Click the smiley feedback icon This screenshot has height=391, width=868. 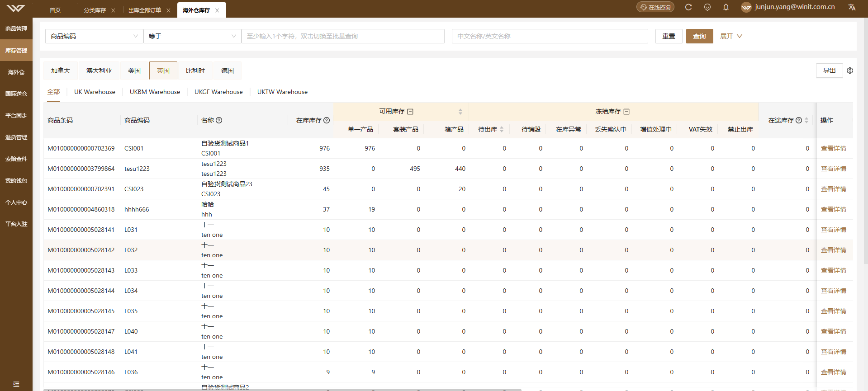pyautogui.click(x=707, y=7)
